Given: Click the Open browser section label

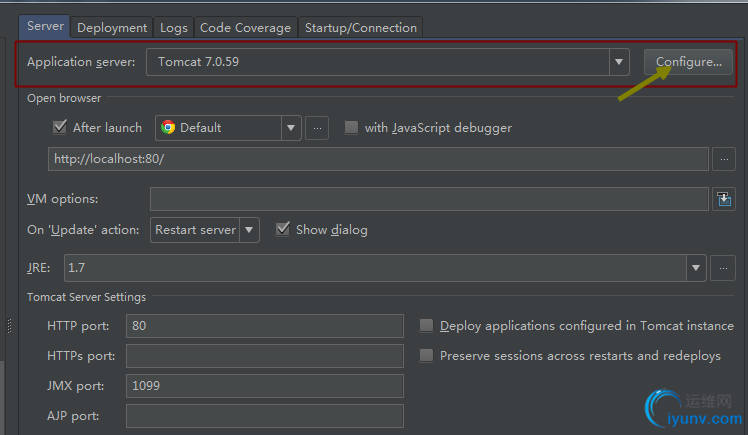Looking at the screenshot, I should tap(64, 98).
